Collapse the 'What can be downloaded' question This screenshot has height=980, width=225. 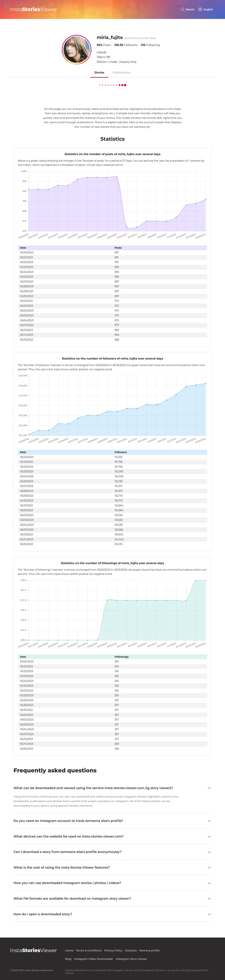pos(112,788)
